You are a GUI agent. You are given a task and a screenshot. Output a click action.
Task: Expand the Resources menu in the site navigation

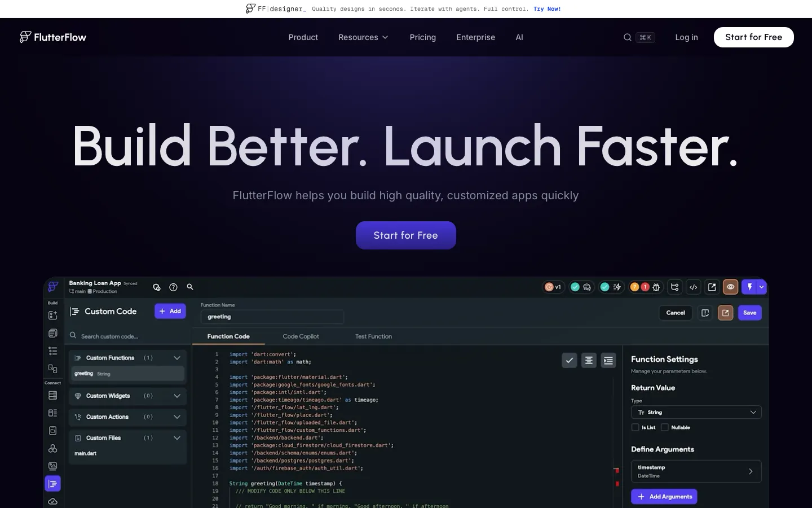tap(363, 37)
